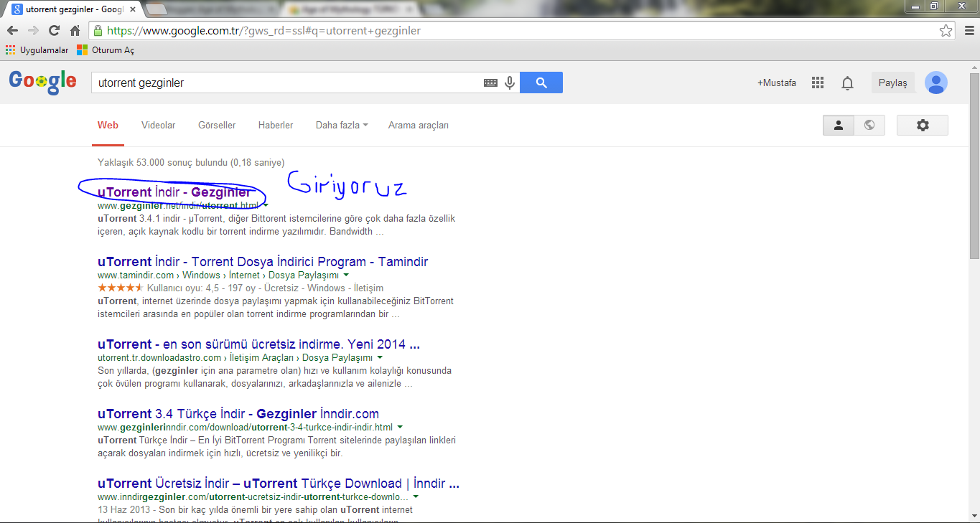Start voice search with the microphone icon
The height and width of the screenshot is (523, 980).
coord(510,83)
